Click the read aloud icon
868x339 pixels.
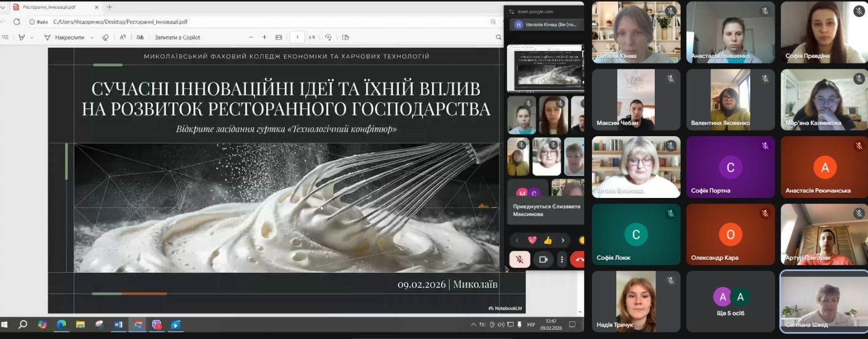pos(123,37)
